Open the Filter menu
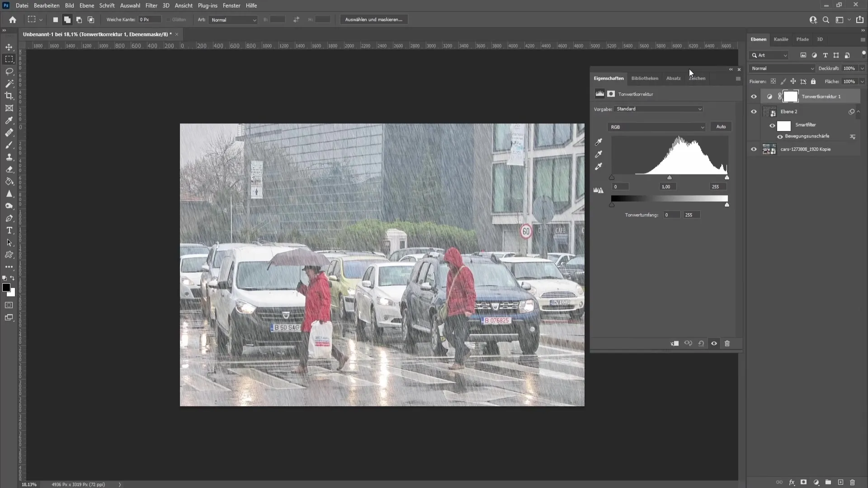868x488 pixels. [151, 5]
